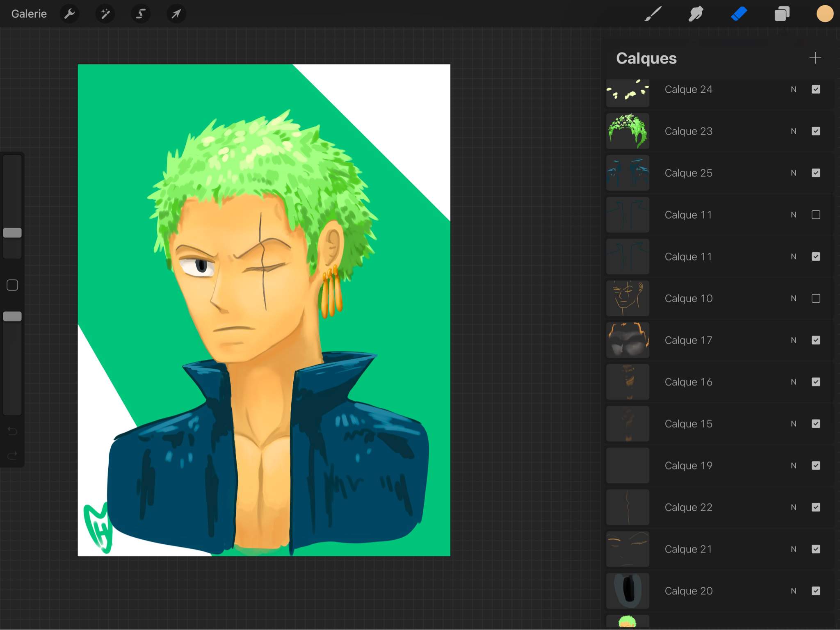Open blend mode N for Calque 23
The height and width of the screenshot is (630, 840).
click(794, 131)
